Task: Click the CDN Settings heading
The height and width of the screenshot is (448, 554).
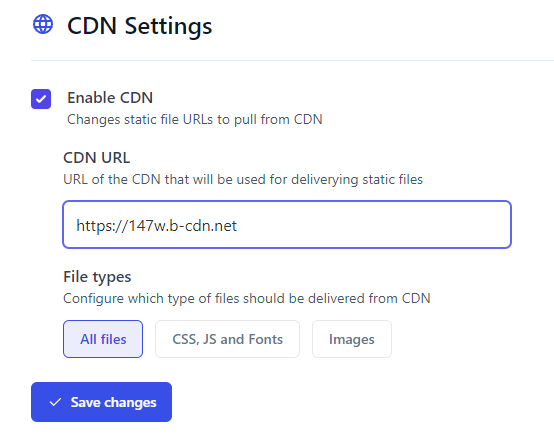Action: (140, 26)
